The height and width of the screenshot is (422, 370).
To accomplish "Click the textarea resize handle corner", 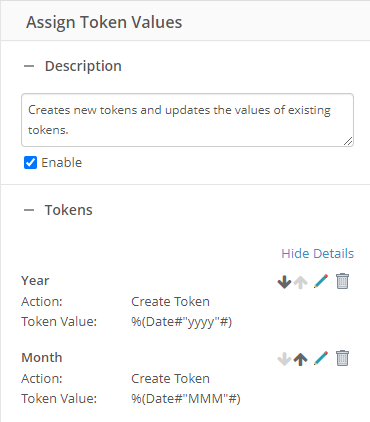I will click(348, 141).
